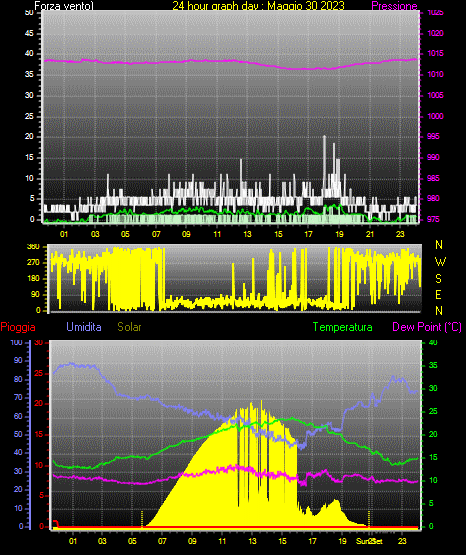
Task: Click the Solar legend label
Action: tap(129, 327)
